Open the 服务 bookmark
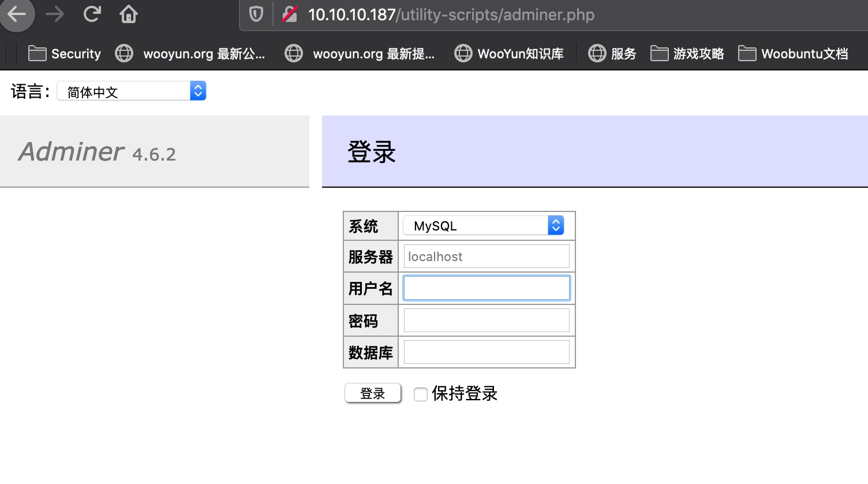868x484 pixels. (x=612, y=54)
